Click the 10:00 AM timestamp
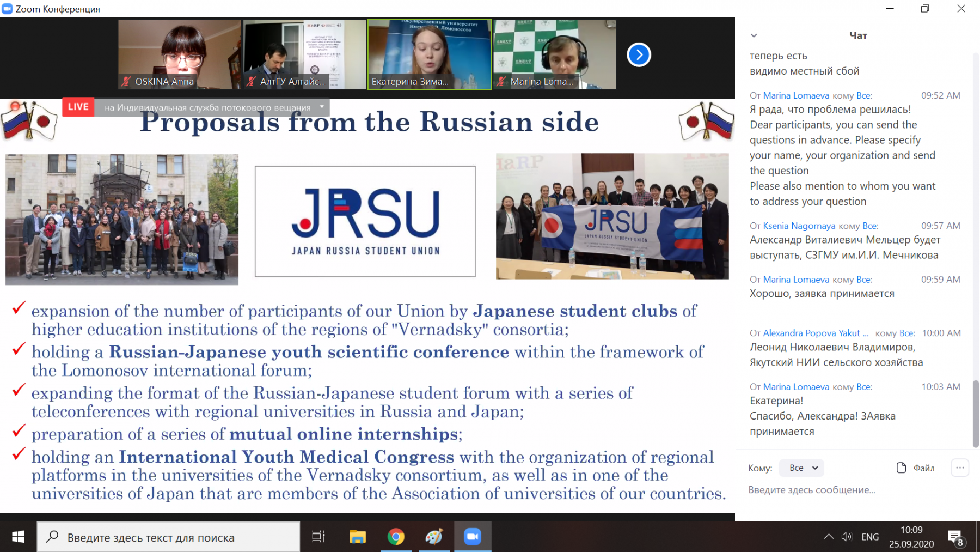Viewport: 980px width, 552px height. tap(941, 333)
